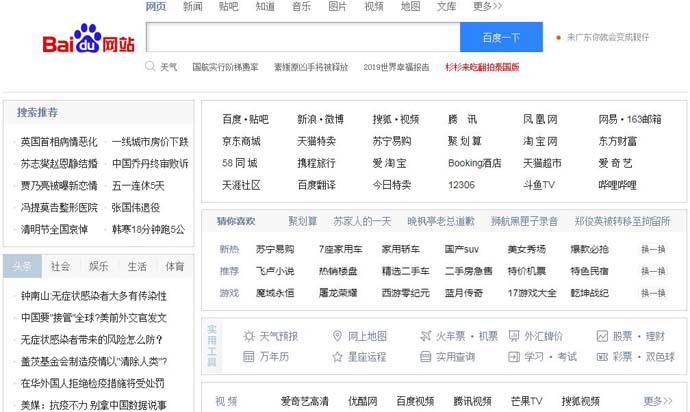Click the 未广东你就会变成靓仔 headline
690x412 pixels.
coord(608,37)
